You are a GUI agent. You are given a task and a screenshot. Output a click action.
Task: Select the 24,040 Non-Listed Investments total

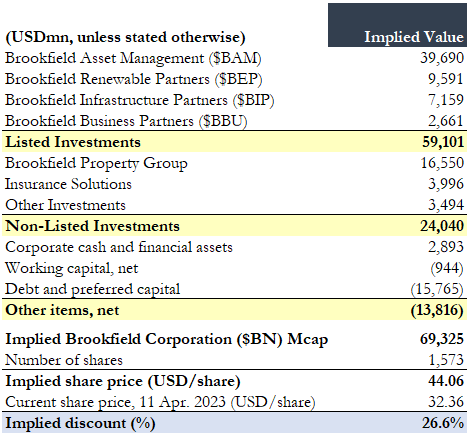442,226
